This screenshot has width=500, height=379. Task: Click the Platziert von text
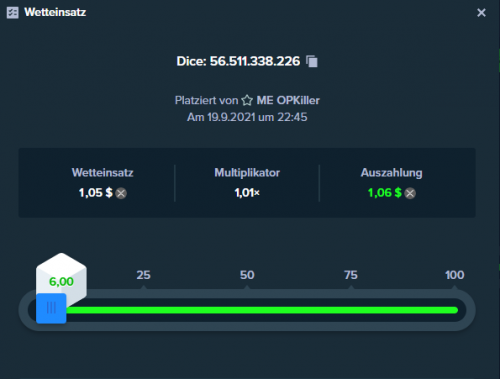(206, 100)
